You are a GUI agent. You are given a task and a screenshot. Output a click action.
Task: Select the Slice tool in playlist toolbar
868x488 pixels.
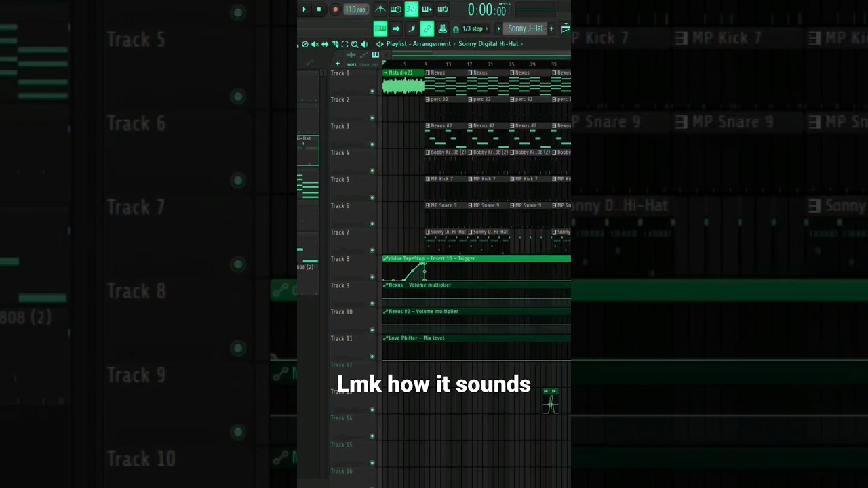(x=335, y=44)
